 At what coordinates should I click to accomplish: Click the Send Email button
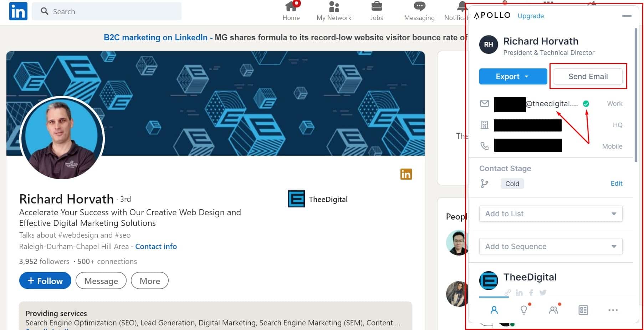tap(588, 76)
